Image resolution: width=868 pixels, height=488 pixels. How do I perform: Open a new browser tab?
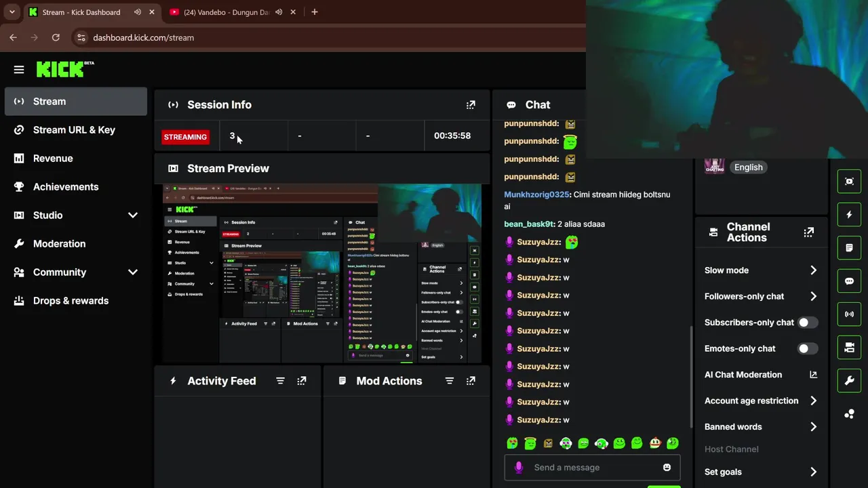(x=314, y=12)
